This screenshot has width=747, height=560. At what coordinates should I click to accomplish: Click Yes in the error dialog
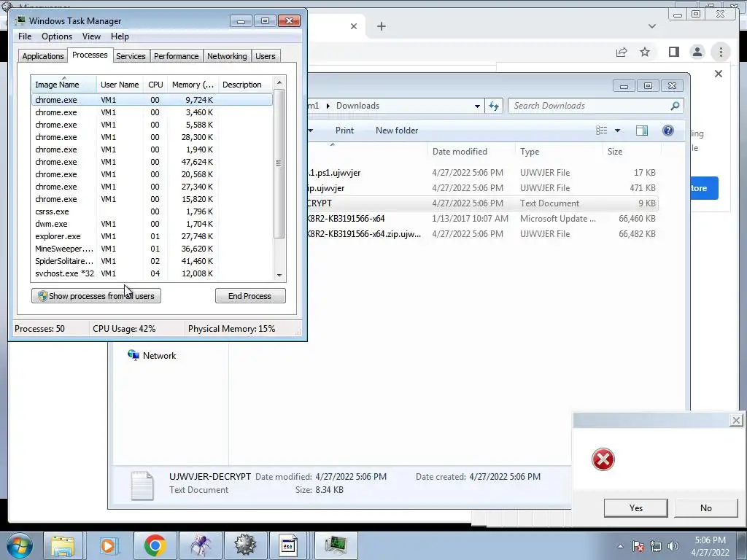[x=635, y=508]
